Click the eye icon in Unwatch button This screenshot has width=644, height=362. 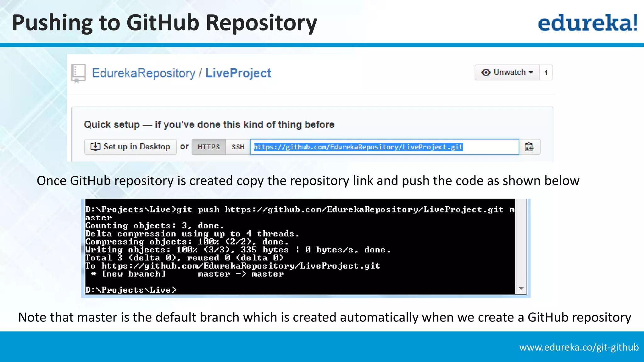[486, 73]
